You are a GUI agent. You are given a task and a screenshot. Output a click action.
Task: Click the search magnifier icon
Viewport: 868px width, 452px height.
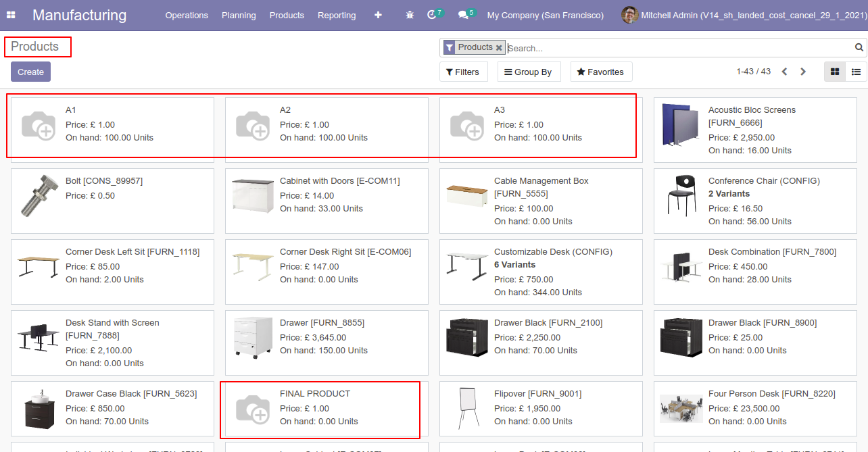click(x=859, y=47)
